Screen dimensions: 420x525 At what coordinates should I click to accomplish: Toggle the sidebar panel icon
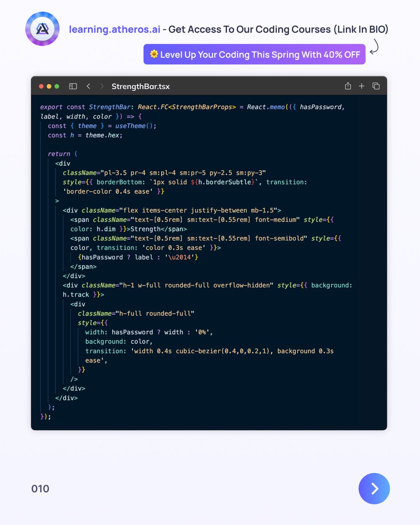coord(73,86)
